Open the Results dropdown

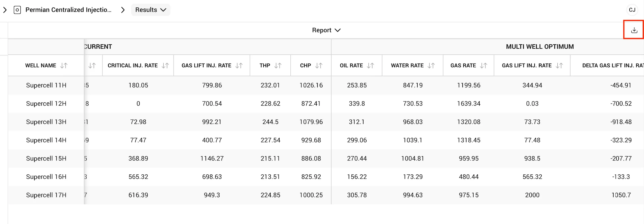click(x=151, y=10)
